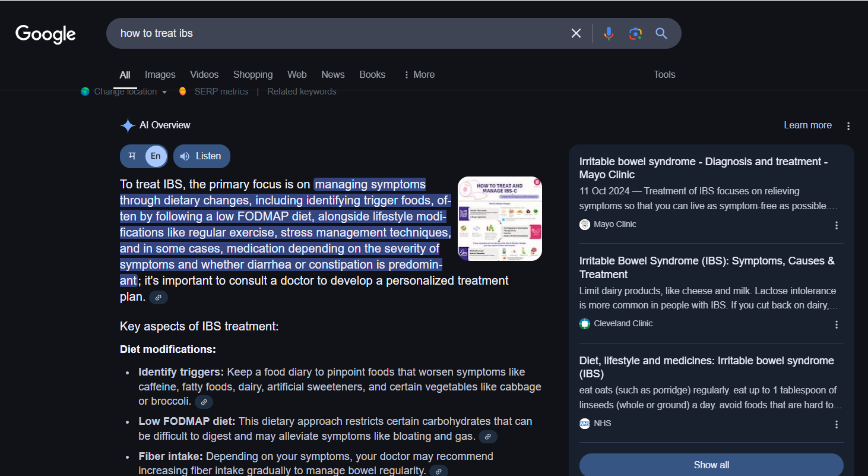The width and height of the screenshot is (868, 476).
Task: Click source link icon after personalized treatment plan
Action: point(159,297)
